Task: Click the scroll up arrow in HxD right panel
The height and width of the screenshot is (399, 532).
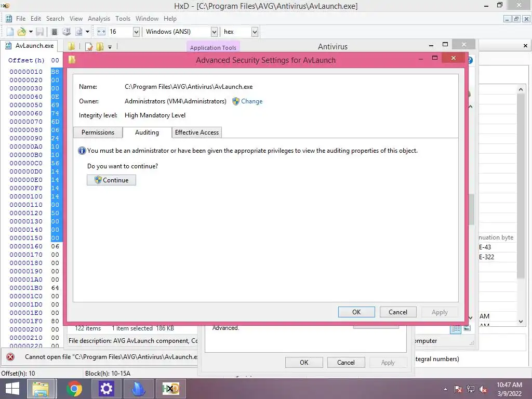Action: 521,89
